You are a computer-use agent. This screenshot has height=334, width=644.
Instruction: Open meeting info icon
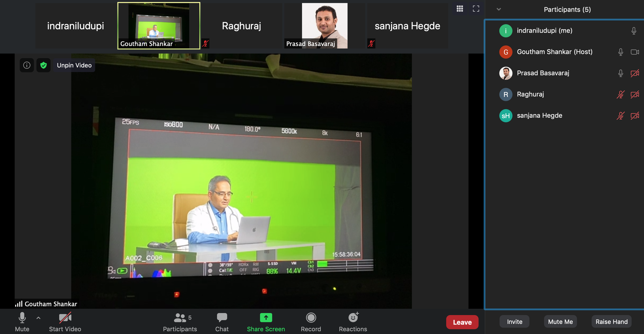coord(27,65)
